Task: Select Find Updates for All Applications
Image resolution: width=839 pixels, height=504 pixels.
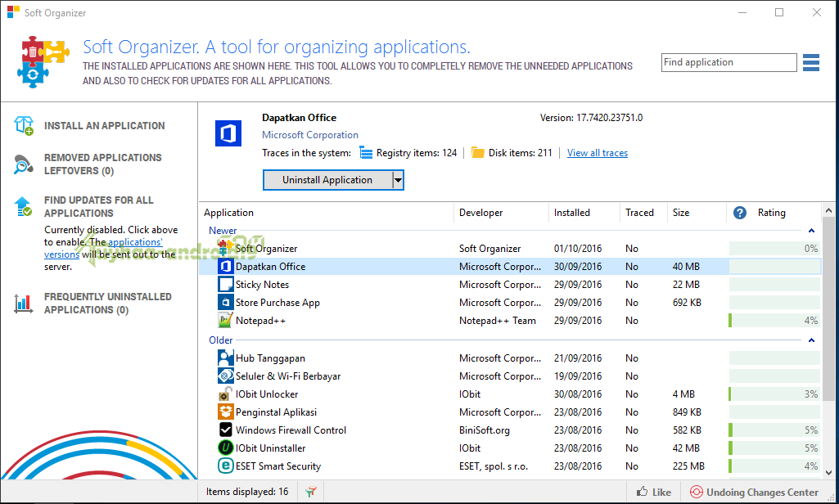Action: tap(98, 206)
